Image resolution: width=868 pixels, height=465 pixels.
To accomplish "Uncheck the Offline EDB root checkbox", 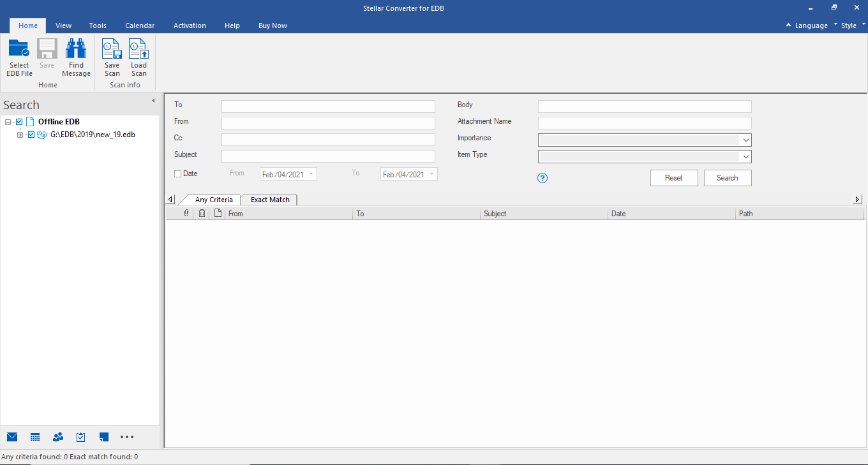I will coord(19,122).
